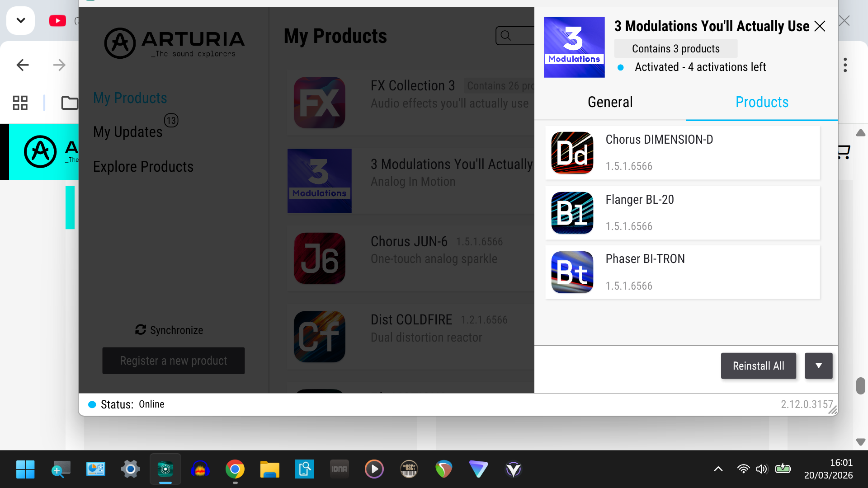This screenshot has width=868, height=488.
Task: Click the volume icon in the system tray
Action: coord(762,469)
